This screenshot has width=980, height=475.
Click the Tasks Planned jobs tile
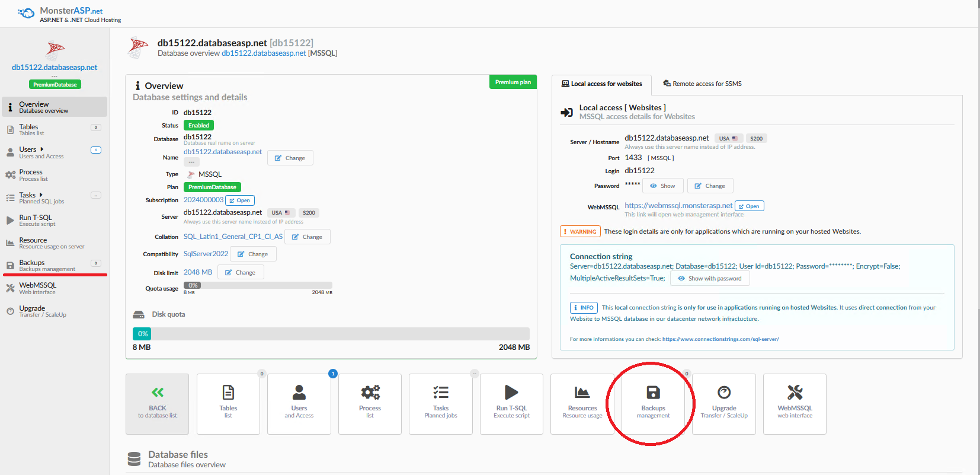441,393
